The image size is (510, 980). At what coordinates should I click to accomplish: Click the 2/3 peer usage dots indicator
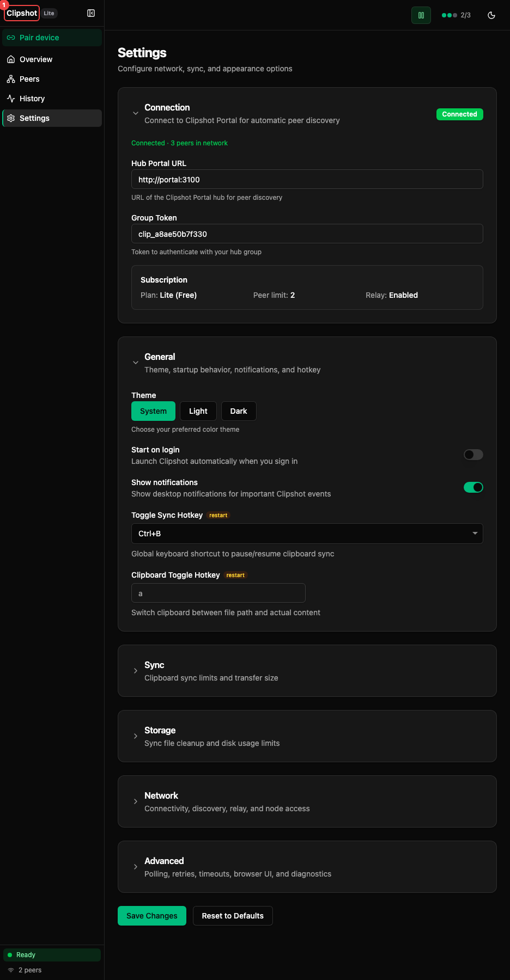tap(456, 15)
